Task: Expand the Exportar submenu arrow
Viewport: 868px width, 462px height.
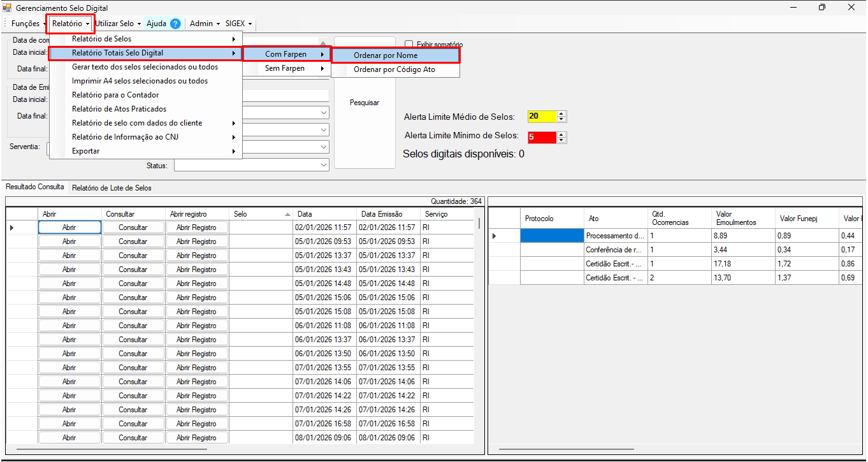Action: tap(234, 151)
